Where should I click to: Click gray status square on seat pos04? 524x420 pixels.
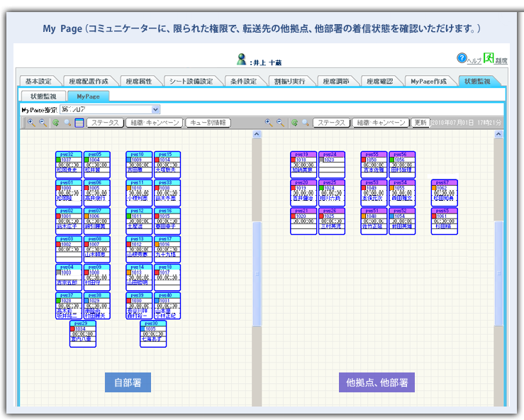point(58,272)
